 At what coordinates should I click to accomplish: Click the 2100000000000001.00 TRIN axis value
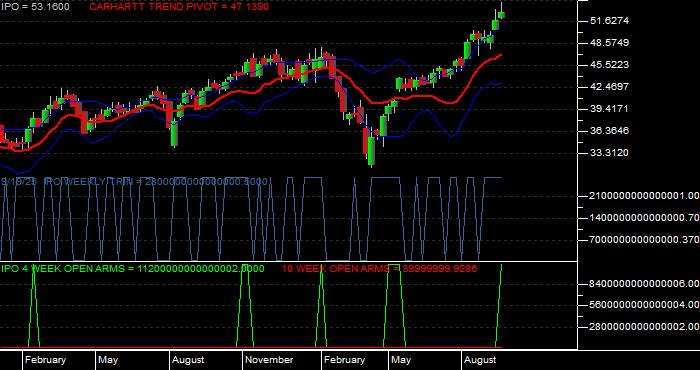click(644, 196)
